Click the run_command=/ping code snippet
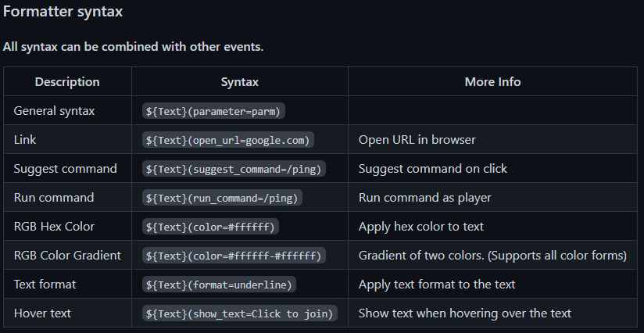This screenshot has height=333, width=644. 222,198
